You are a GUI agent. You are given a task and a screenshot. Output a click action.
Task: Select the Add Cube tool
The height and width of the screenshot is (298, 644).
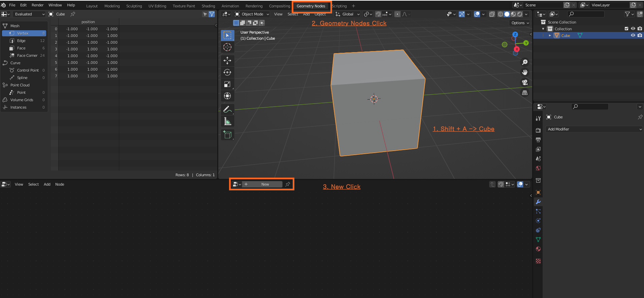click(227, 135)
